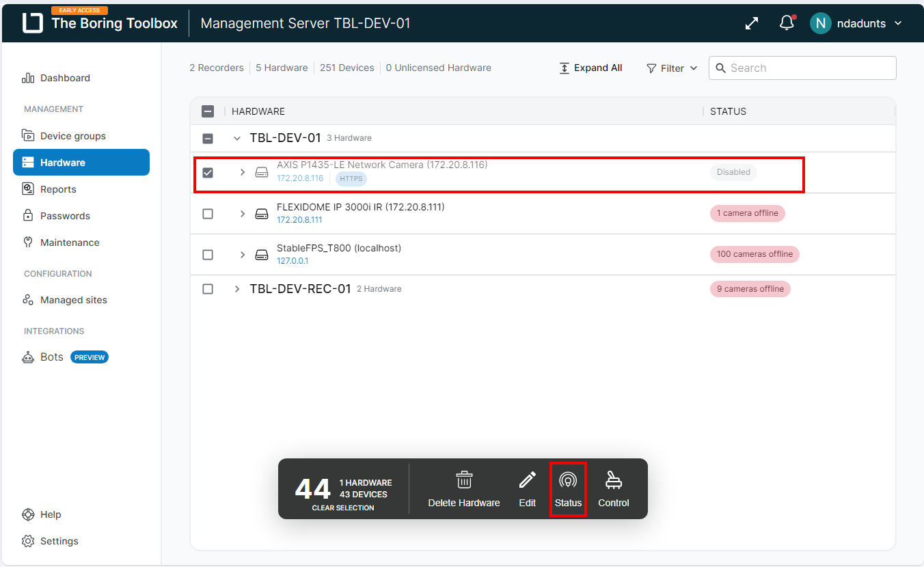This screenshot has width=924, height=567.
Task: Click the Control action icon
Action: coord(613,480)
